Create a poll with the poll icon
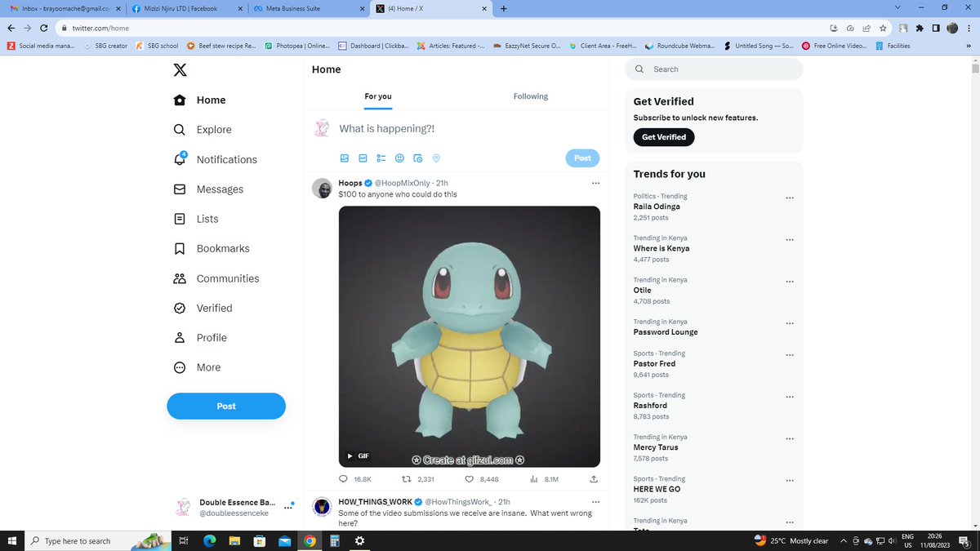Screen dimensions: 980x551 point(381,158)
